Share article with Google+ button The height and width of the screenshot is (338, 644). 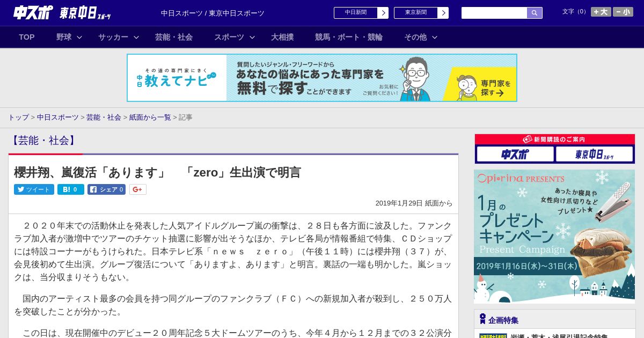click(x=138, y=189)
